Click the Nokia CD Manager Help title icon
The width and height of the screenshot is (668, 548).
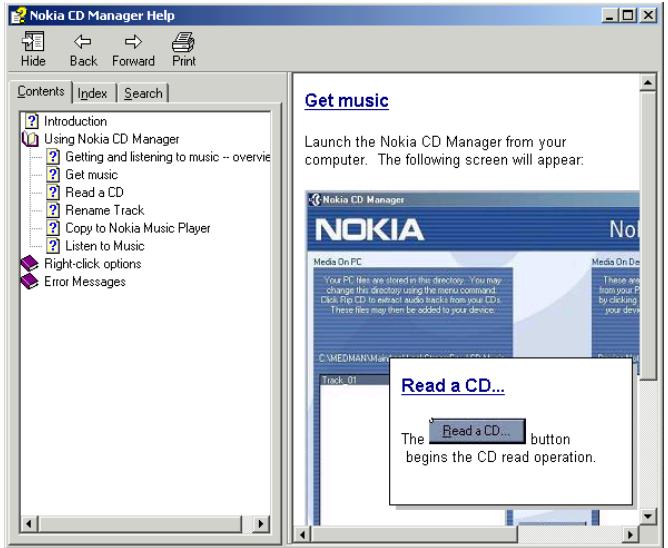[x=18, y=15]
